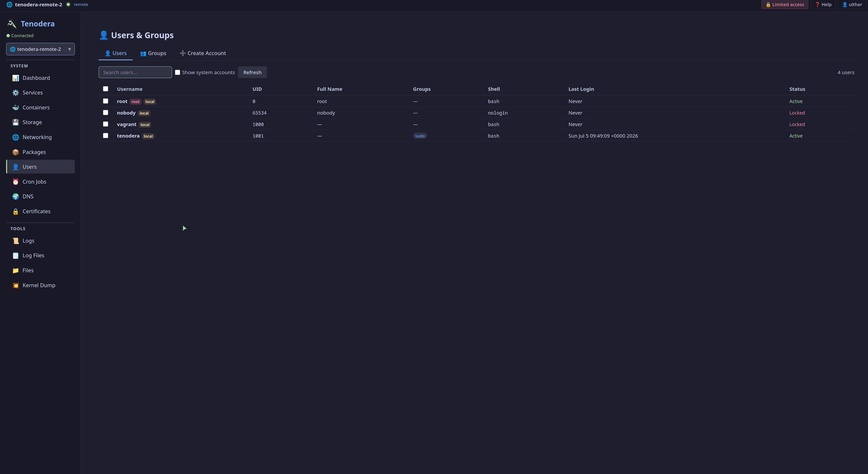This screenshot has height=474, width=868.
Task: Open Cron Jobs in the sidebar
Action: (x=40, y=182)
